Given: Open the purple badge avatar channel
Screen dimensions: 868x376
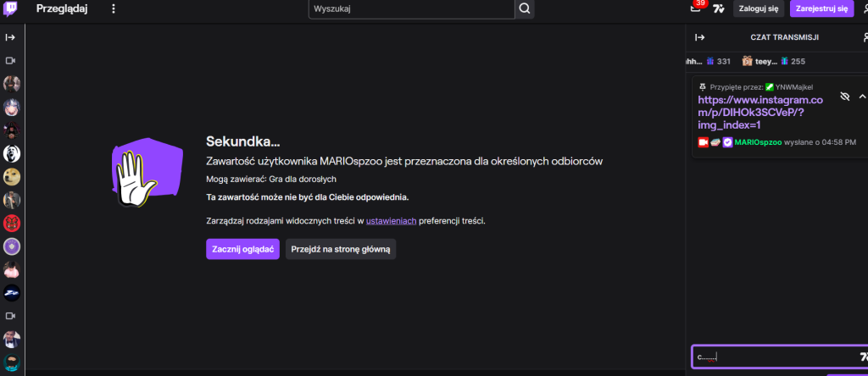Looking at the screenshot, I should (x=12, y=246).
